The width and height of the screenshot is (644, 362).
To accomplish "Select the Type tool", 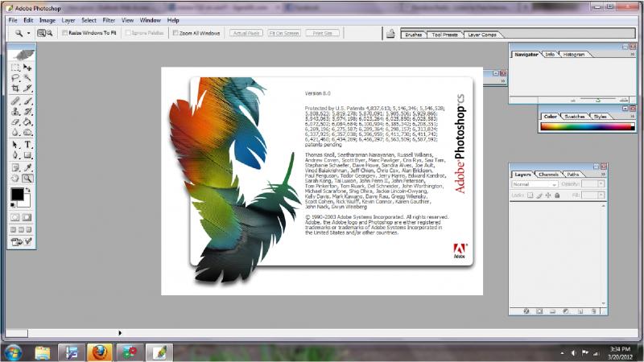I will [x=27, y=145].
